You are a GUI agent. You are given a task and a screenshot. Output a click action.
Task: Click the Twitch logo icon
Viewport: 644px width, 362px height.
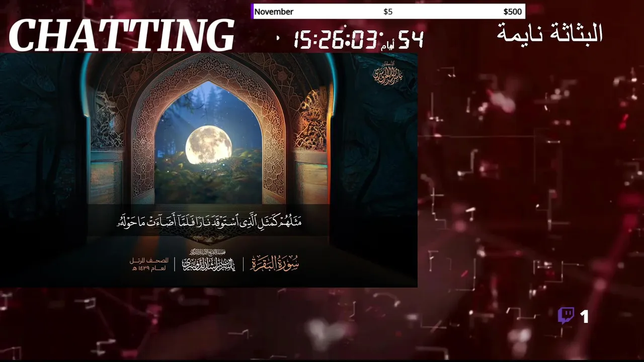pyautogui.click(x=566, y=316)
